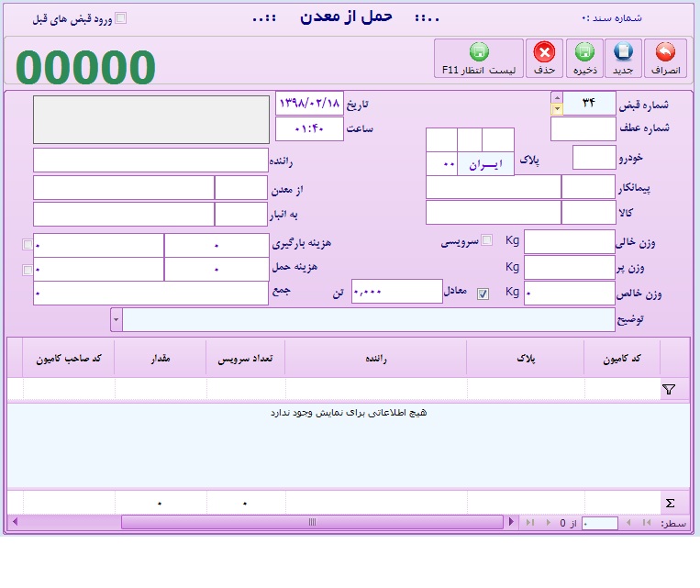Click the ایران plate region box
This screenshot has width=700, height=588.
(x=485, y=164)
